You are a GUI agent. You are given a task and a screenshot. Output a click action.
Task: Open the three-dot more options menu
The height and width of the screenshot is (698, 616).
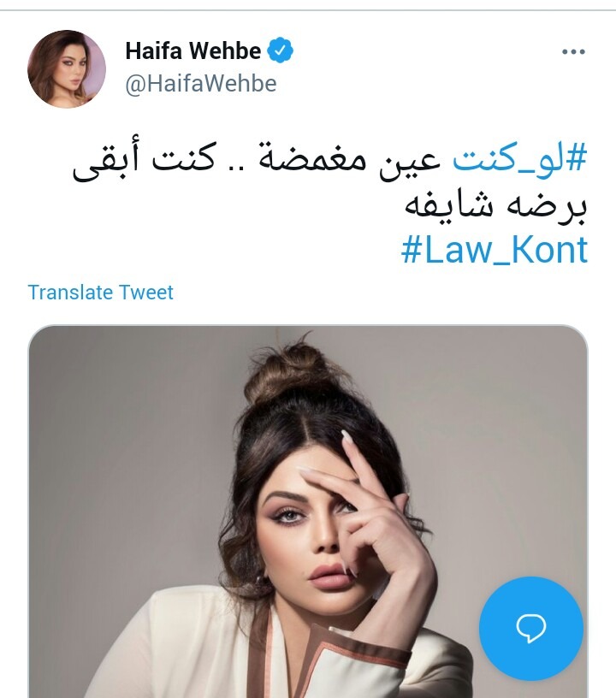(x=573, y=51)
